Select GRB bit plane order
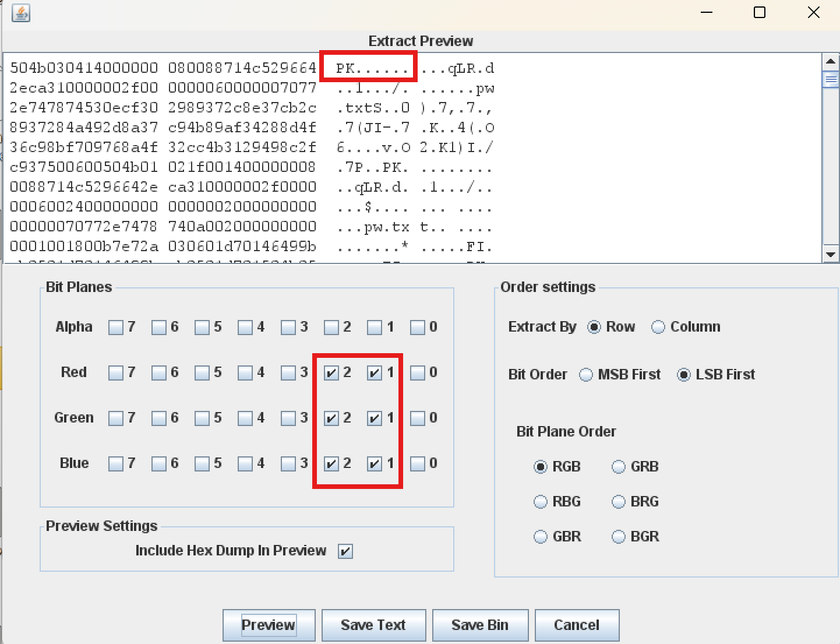The image size is (840, 644). click(x=619, y=467)
